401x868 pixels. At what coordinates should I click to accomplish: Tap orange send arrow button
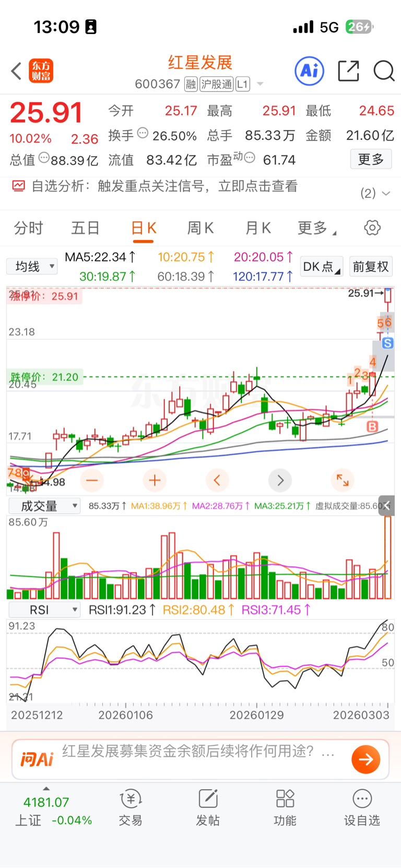(366, 759)
